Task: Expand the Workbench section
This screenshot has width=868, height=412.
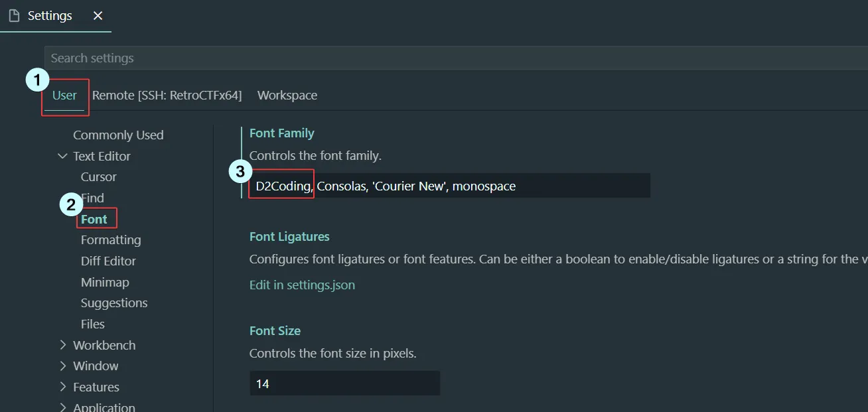Action: coord(63,345)
